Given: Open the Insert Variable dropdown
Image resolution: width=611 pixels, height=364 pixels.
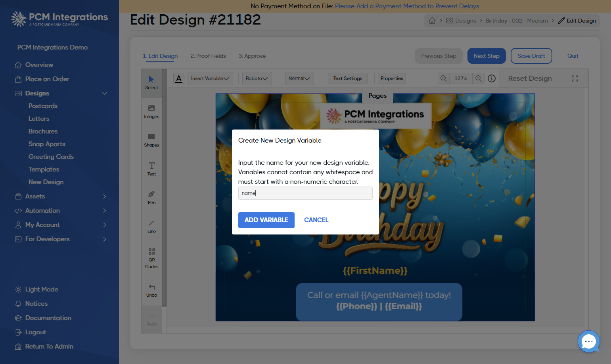Looking at the screenshot, I should point(210,78).
